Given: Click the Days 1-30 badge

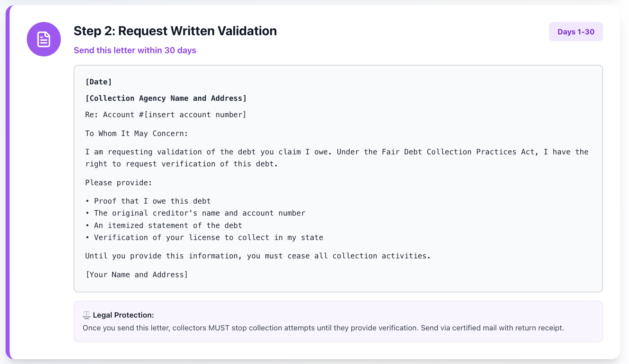Looking at the screenshot, I should click(576, 32).
